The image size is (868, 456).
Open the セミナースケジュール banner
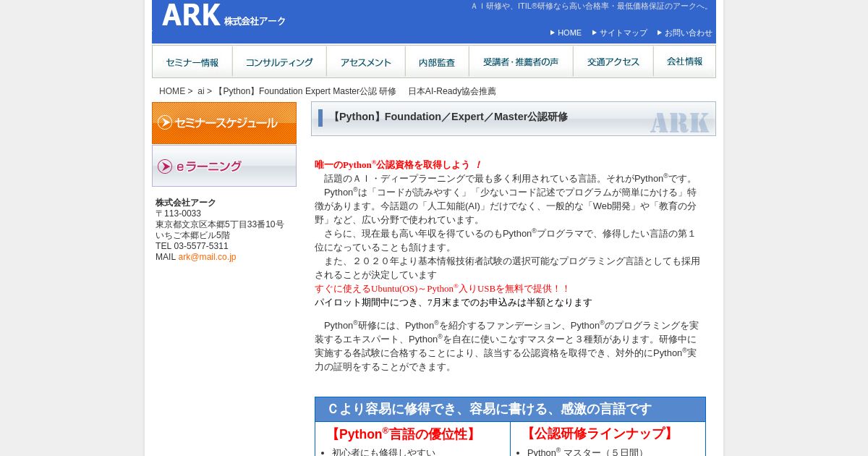(224, 123)
